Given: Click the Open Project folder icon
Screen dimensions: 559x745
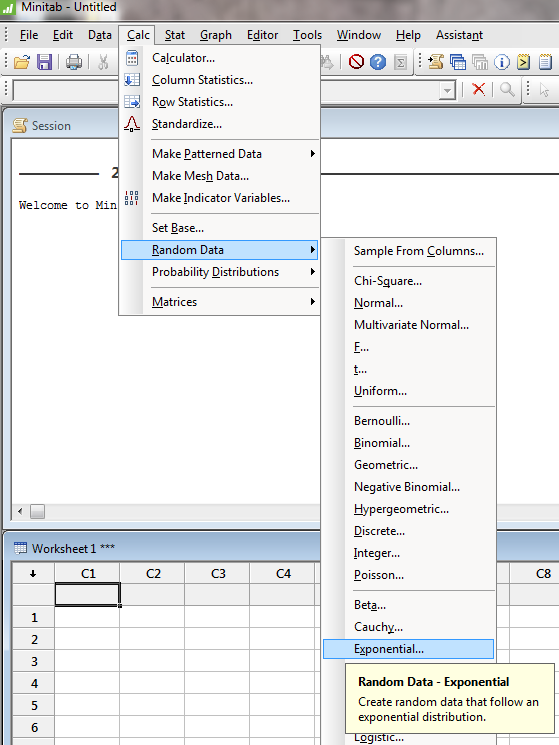Looking at the screenshot, I should click(x=22, y=62).
